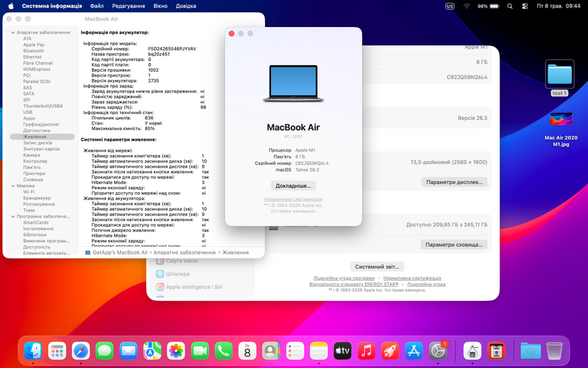Open the Apple menu

pyautogui.click(x=11, y=6)
